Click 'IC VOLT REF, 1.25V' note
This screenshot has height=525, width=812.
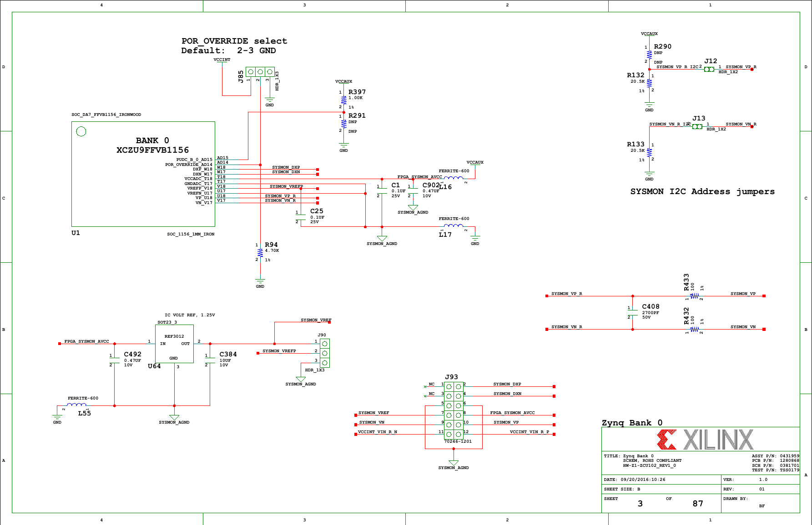pos(190,315)
